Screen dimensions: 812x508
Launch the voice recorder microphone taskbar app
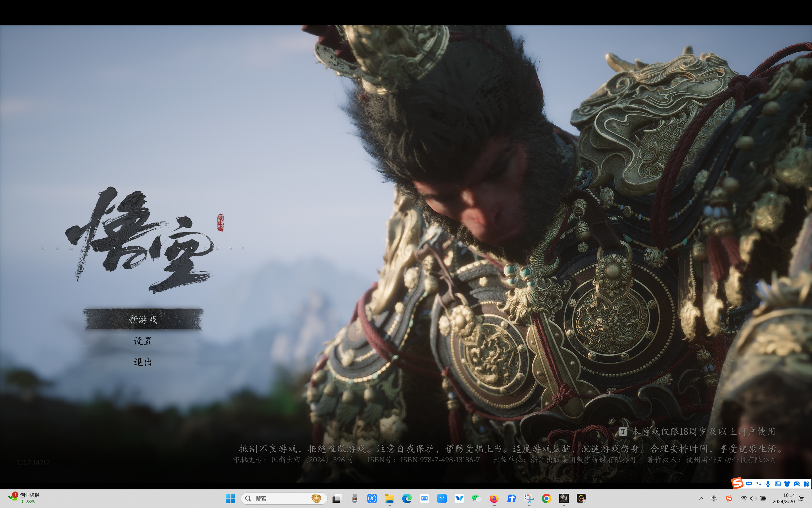pyautogui.click(x=354, y=498)
